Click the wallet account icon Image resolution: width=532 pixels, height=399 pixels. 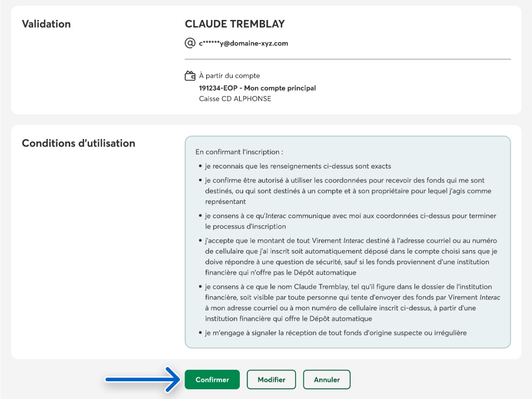pos(190,76)
